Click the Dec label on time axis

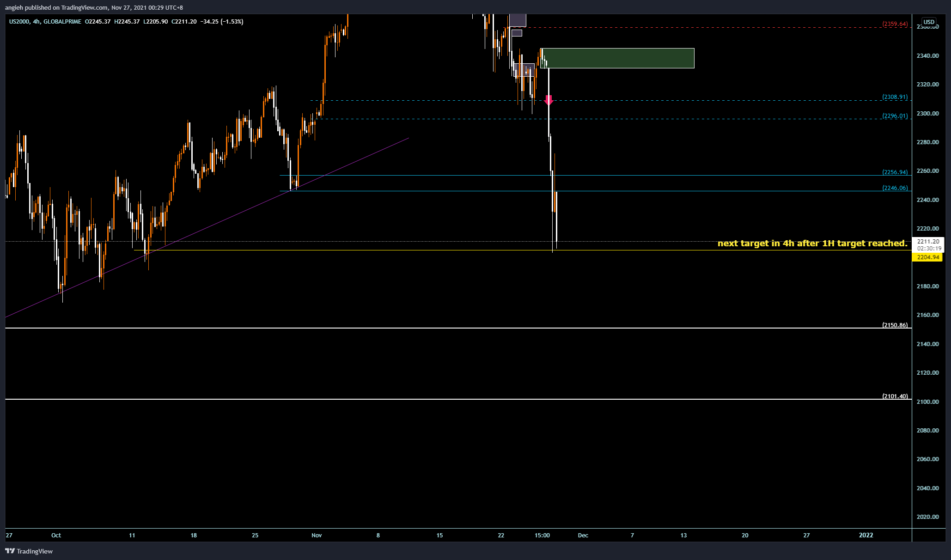(583, 536)
